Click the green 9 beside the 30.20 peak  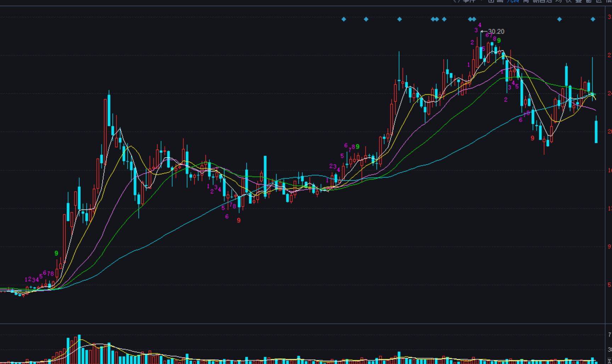(499, 41)
